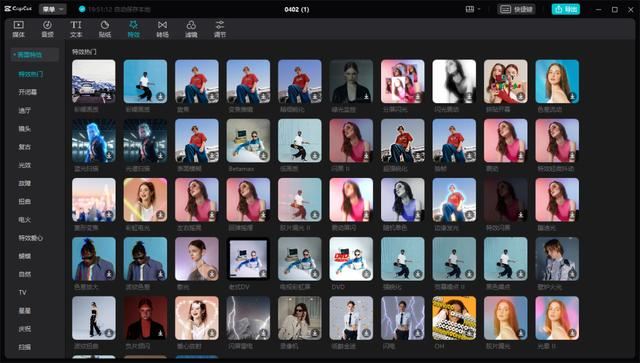Click download icon on Christmas two-women thumbnail
Screen dimensions: 640x363
[521, 96]
